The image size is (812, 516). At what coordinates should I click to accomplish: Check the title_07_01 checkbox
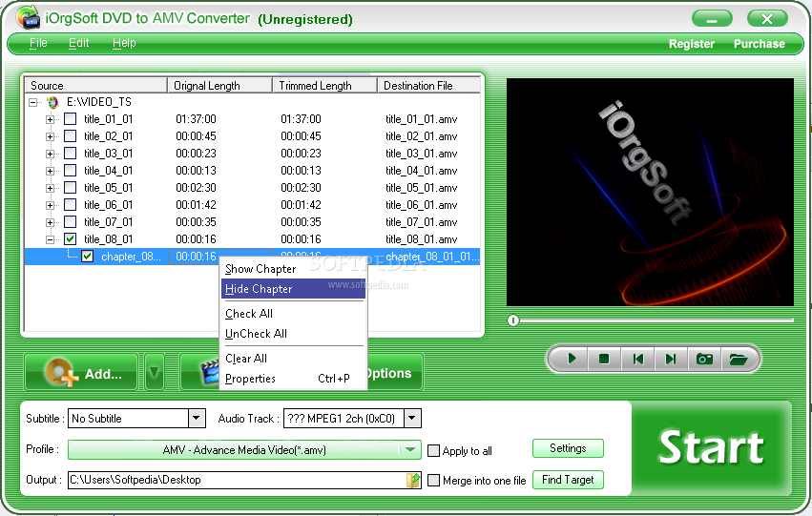pos(70,221)
